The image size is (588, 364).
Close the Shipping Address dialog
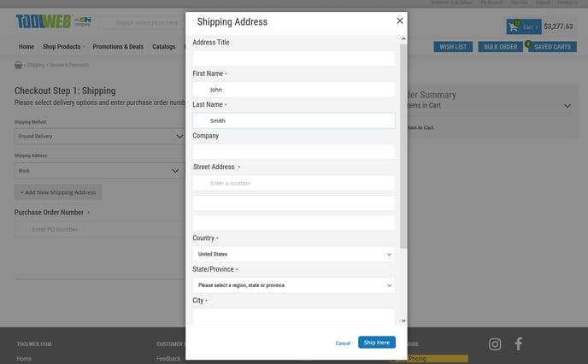[399, 21]
